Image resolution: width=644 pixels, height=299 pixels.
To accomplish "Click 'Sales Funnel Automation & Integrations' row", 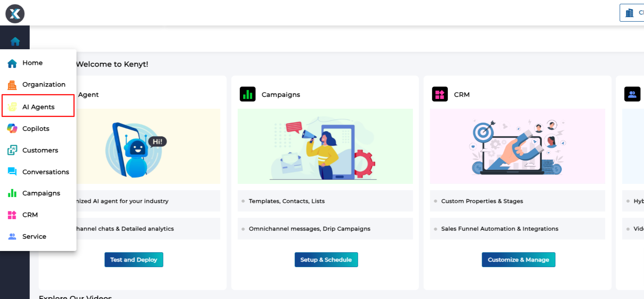I will tap(518, 228).
